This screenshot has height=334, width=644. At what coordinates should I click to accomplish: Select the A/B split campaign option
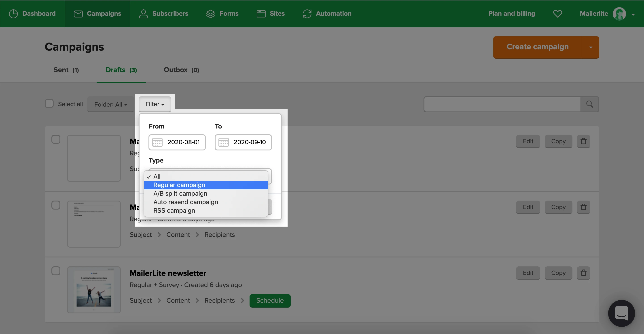(x=206, y=193)
